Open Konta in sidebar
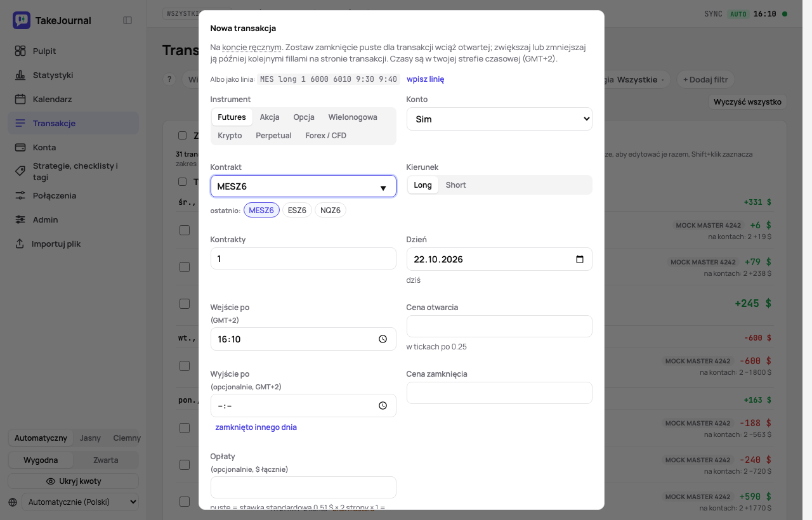The width and height of the screenshot is (812, 520). click(x=73, y=147)
